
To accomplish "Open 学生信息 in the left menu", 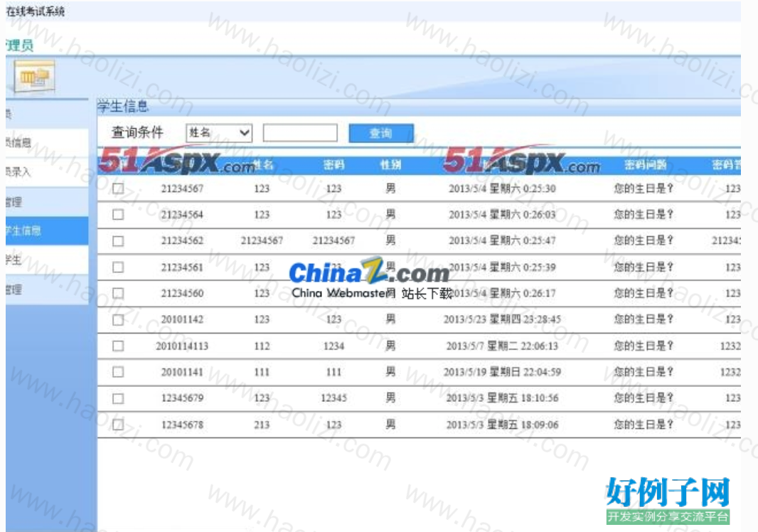I will (46, 230).
